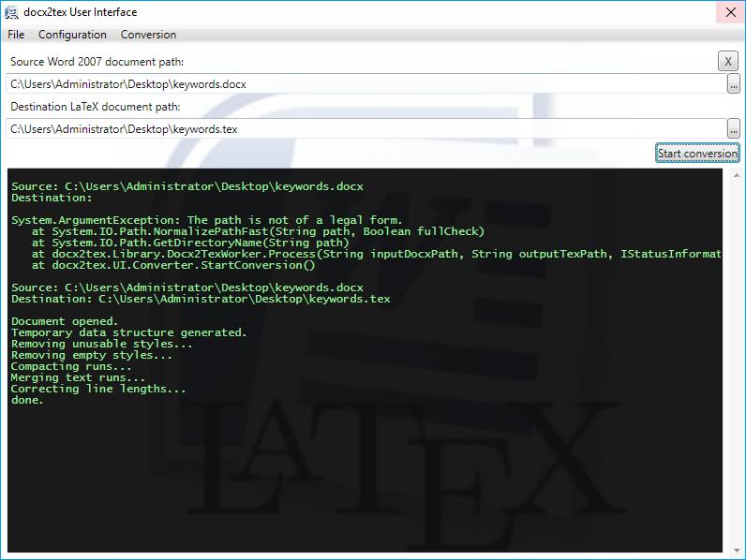
Task: Click the docx2tex application icon in title bar
Action: pos(11,12)
